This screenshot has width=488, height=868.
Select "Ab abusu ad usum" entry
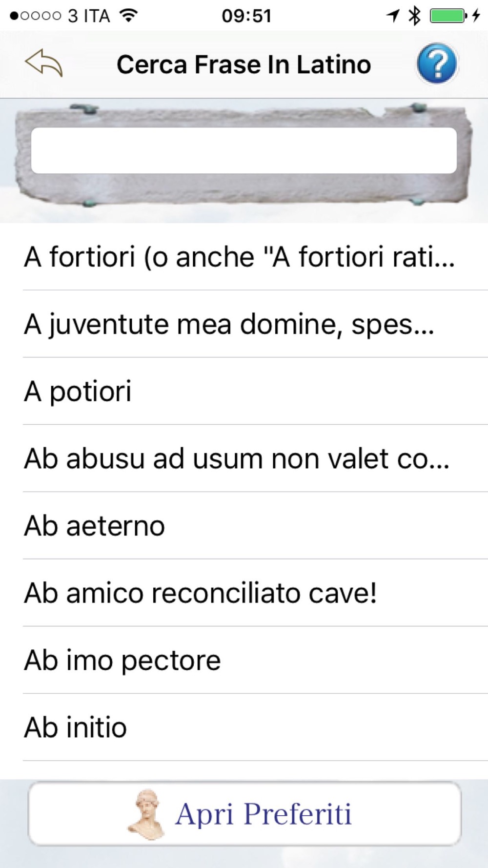click(x=237, y=459)
